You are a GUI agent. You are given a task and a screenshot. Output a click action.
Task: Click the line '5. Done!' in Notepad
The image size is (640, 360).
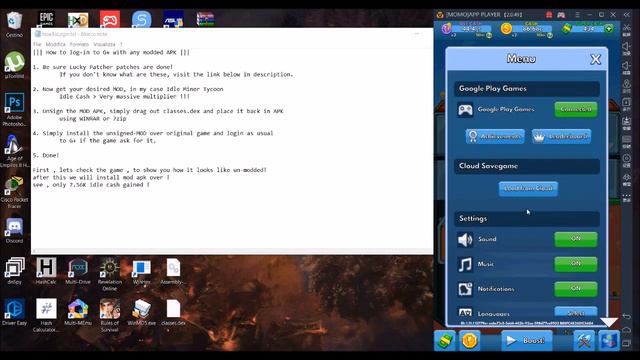coord(46,156)
